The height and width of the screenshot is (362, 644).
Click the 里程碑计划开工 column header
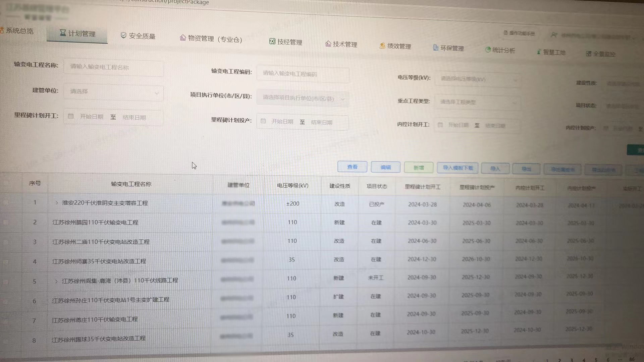pos(423,187)
